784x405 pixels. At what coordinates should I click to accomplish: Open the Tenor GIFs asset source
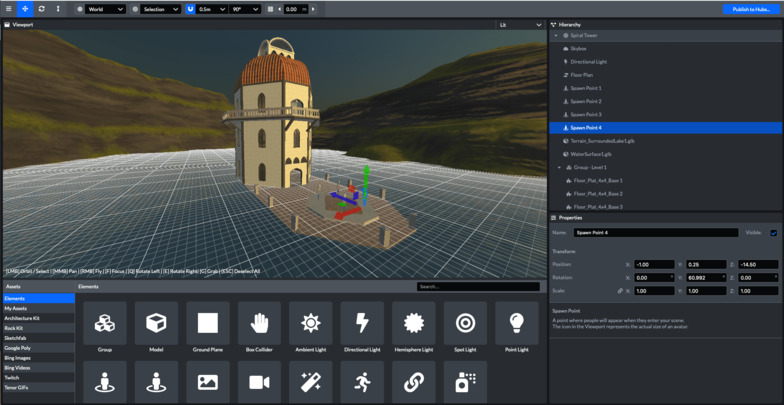pos(38,388)
